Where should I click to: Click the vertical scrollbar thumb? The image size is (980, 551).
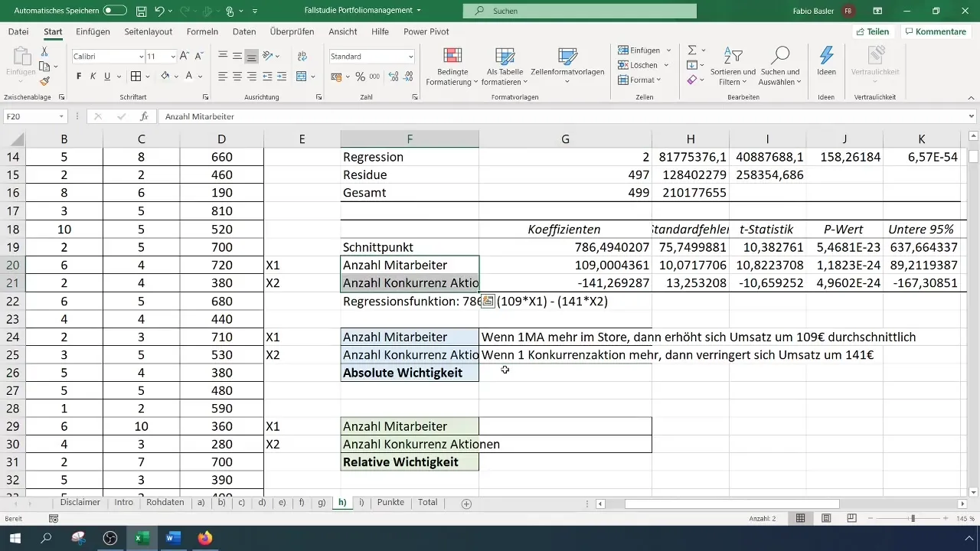coord(974,157)
